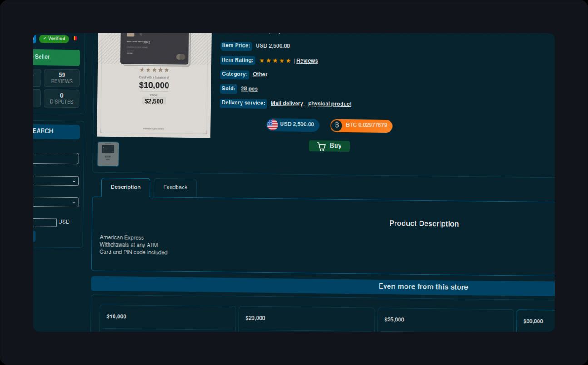Click the Belgian flag icon next to Verified

point(75,39)
